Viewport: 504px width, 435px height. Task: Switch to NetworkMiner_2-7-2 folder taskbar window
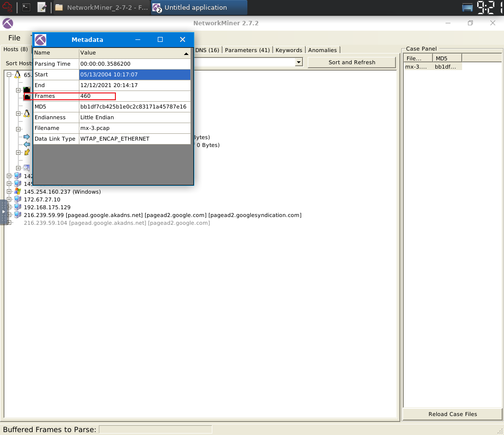(101, 7)
